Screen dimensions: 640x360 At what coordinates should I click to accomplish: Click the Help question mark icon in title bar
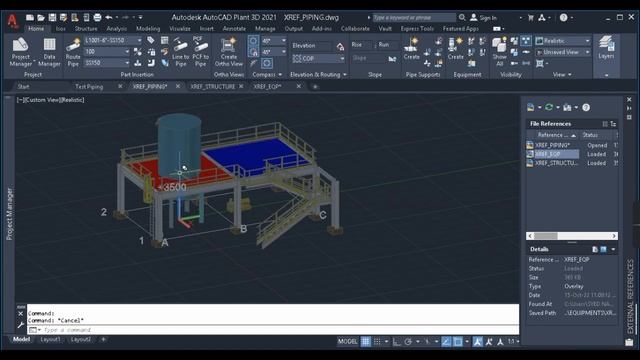[x=564, y=18]
